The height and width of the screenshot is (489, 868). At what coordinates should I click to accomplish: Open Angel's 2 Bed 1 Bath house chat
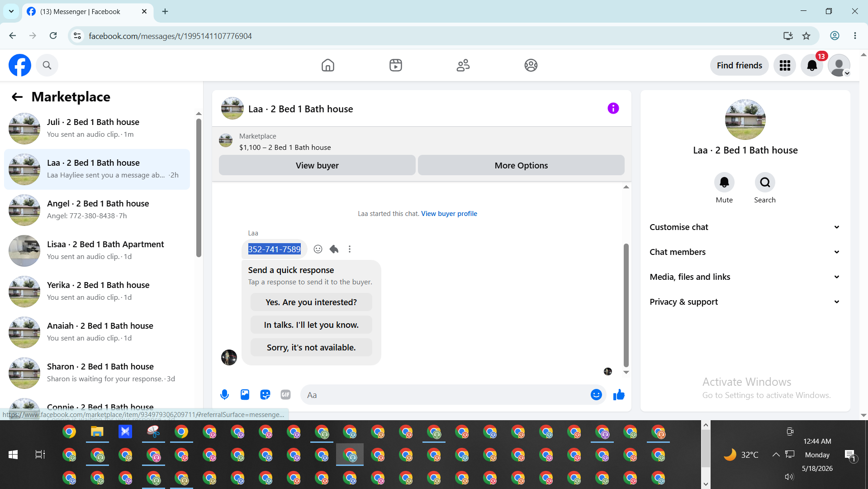[x=97, y=210]
